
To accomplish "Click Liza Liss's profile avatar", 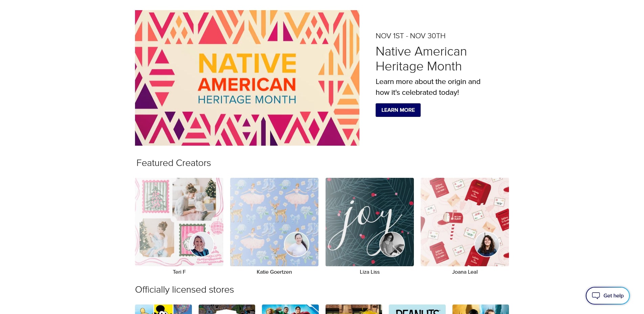I will click(392, 244).
